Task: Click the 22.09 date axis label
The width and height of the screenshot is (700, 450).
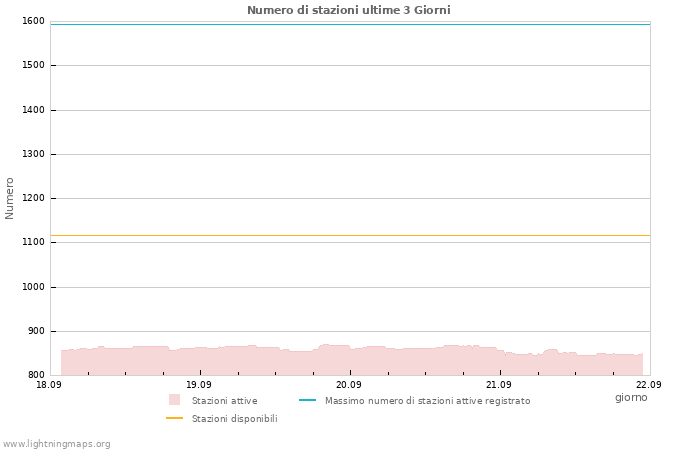Action: 649,384
